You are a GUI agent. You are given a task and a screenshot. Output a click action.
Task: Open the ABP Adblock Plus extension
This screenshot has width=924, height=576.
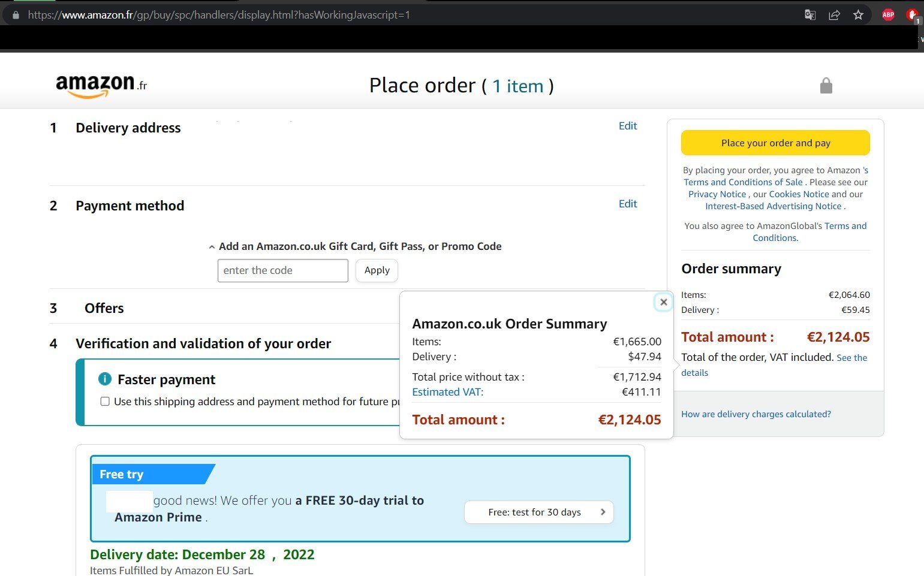point(888,15)
